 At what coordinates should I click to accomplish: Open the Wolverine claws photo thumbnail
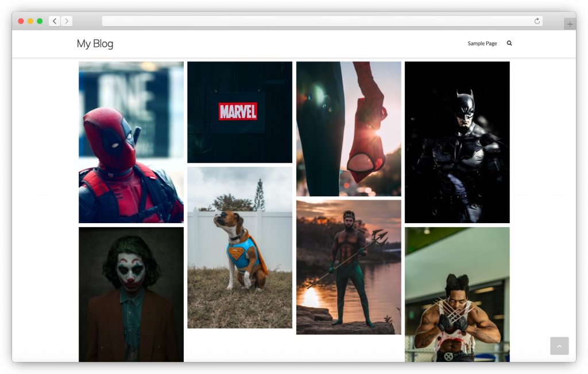click(x=457, y=294)
